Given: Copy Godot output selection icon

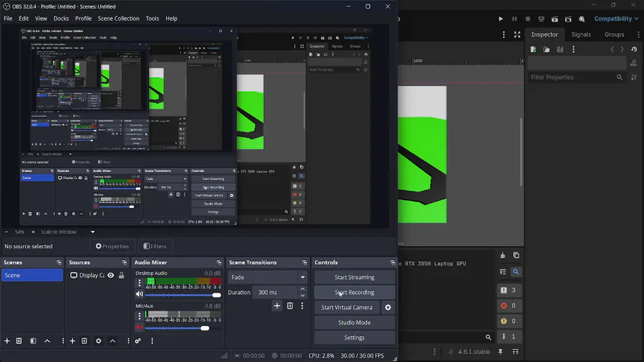Looking at the screenshot, I should [516, 255].
